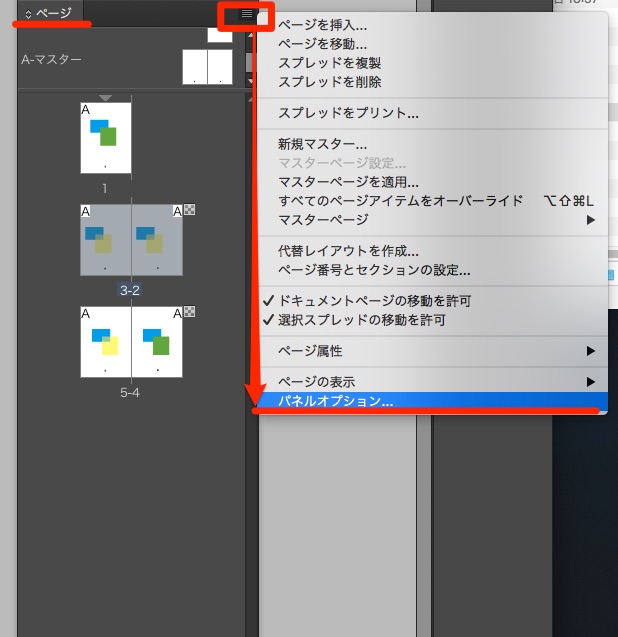Open ページ番号とセクションの設定... menu item
Screen dimensions: 618x637
433,270
